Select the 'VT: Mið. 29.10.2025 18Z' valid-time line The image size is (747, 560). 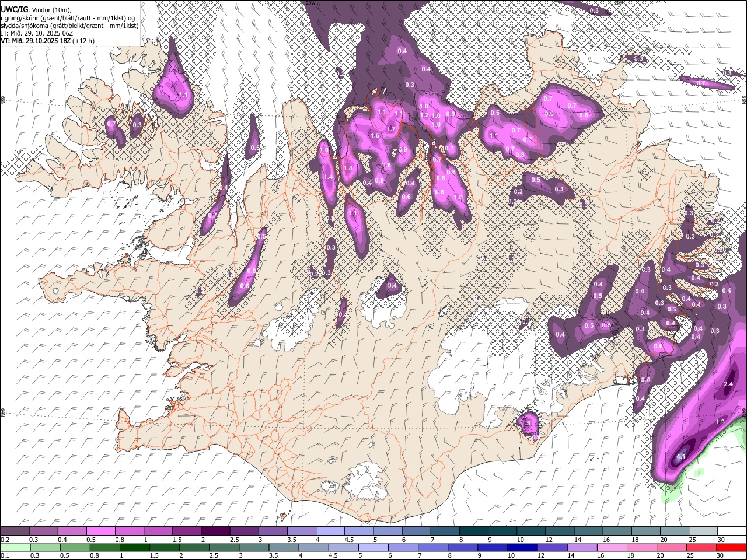tap(36, 41)
